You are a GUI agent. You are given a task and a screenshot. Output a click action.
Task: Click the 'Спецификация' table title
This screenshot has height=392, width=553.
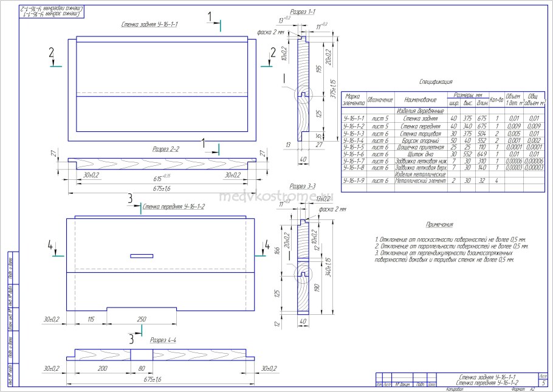[x=436, y=81]
